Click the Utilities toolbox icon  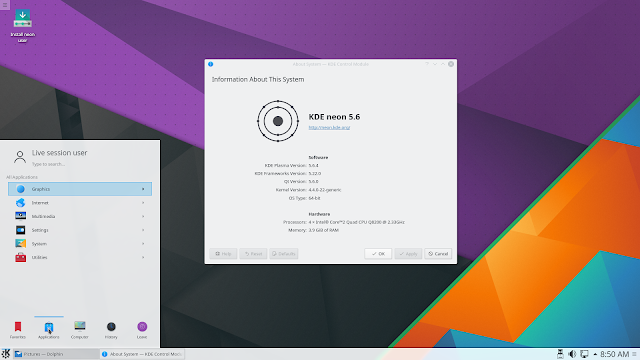[20, 258]
